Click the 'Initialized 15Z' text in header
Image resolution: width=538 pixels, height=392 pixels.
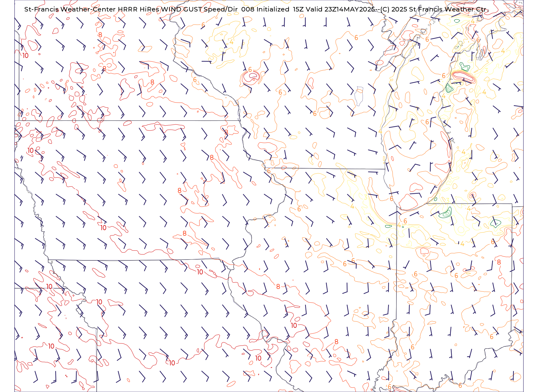(x=280, y=9)
